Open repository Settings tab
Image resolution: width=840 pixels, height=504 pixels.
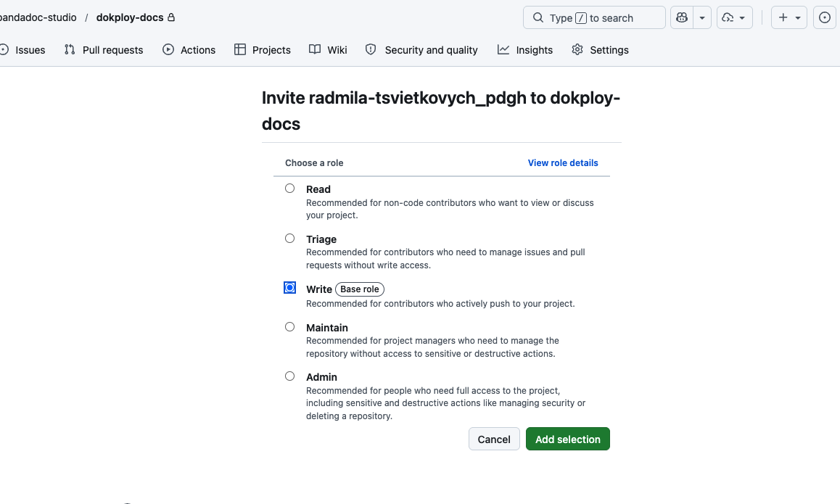point(600,50)
